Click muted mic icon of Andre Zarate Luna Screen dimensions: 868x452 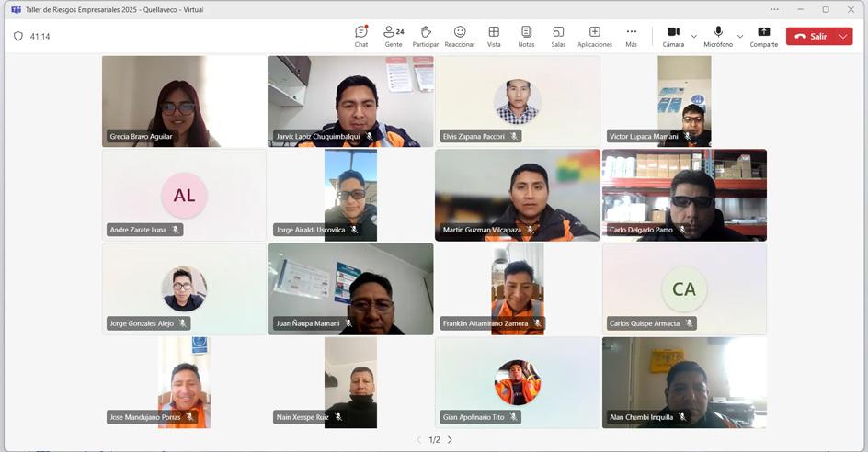[176, 230]
